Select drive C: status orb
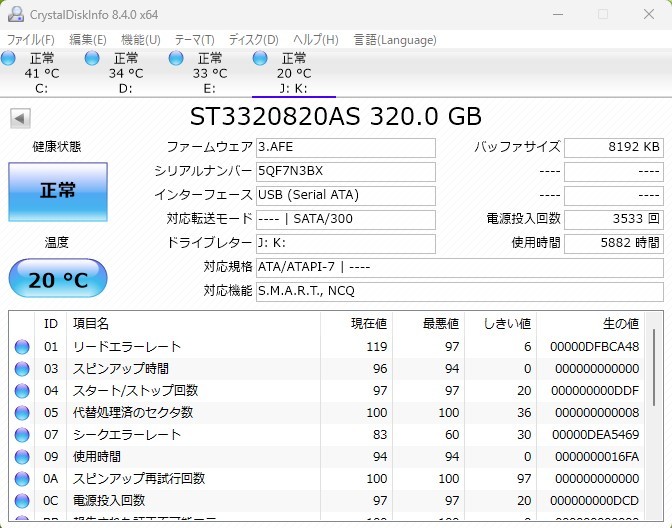Viewport: 672px width, 528px height. pyautogui.click(x=9, y=59)
